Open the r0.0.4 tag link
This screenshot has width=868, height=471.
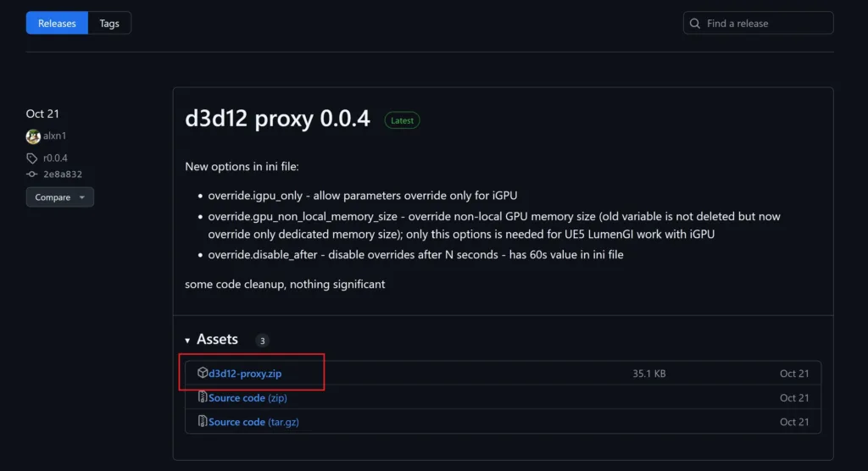(55, 158)
